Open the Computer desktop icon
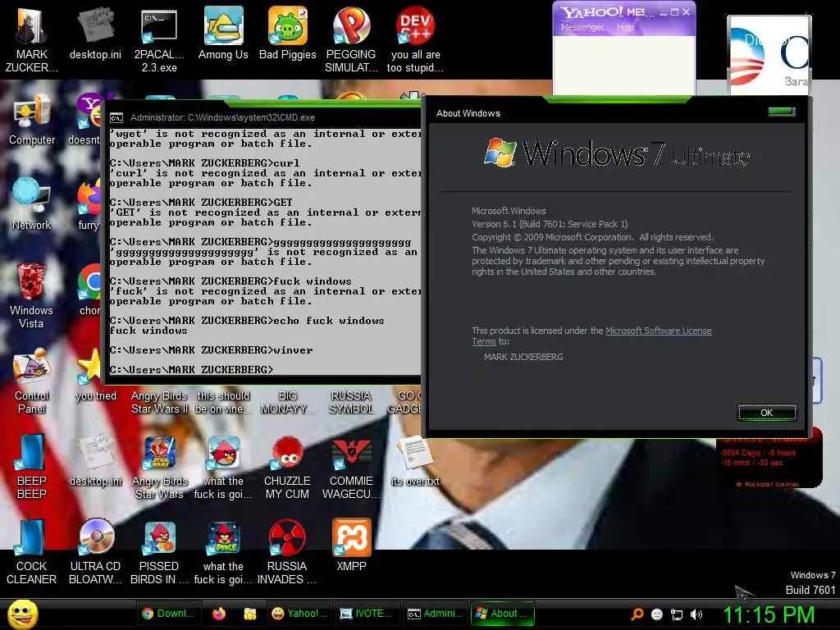The width and height of the screenshot is (840, 630). click(x=32, y=119)
